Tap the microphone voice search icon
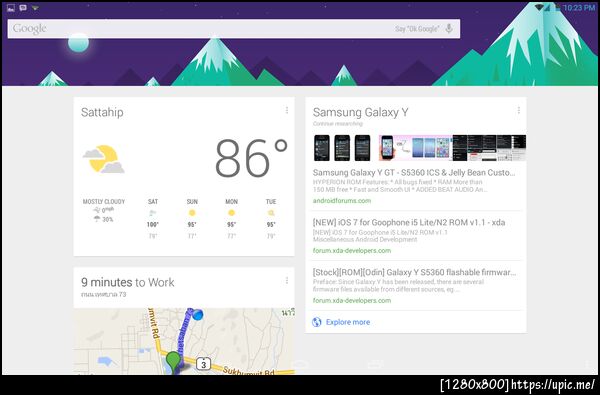Image resolution: width=600 pixels, height=395 pixels. (449, 28)
